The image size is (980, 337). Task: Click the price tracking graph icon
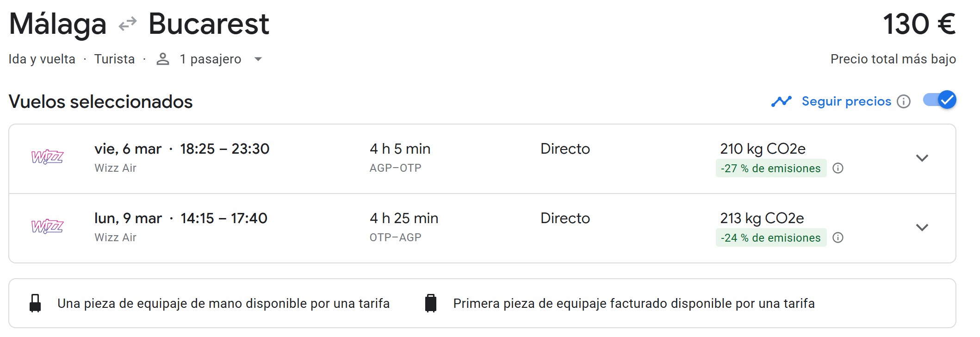click(x=781, y=101)
